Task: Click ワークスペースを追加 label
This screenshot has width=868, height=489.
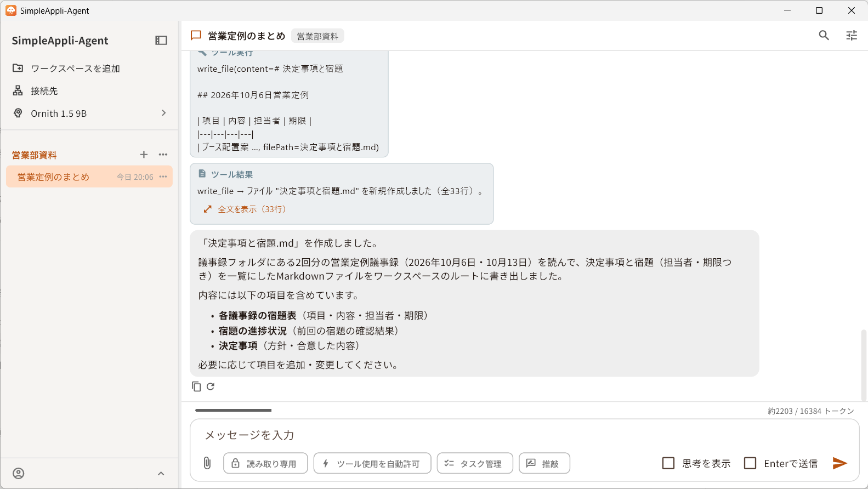Action: [75, 69]
